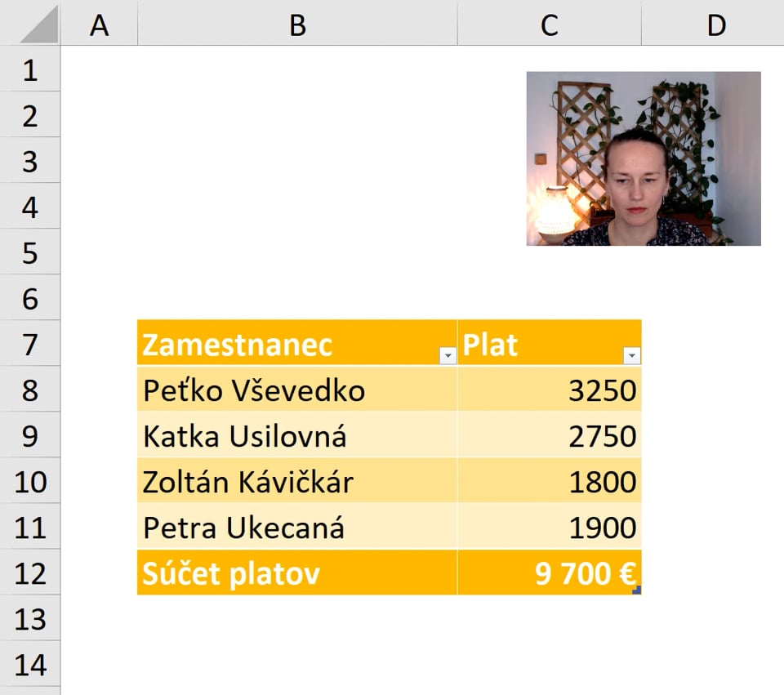Select row 9 header
Image resolution: width=784 pixels, height=695 pixels.
tap(30, 434)
